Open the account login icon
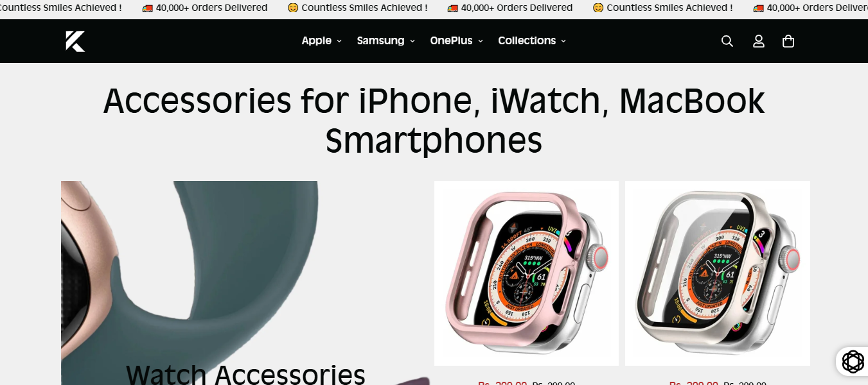868x385 pixels. pyautogui.click(x=758, y=41)
